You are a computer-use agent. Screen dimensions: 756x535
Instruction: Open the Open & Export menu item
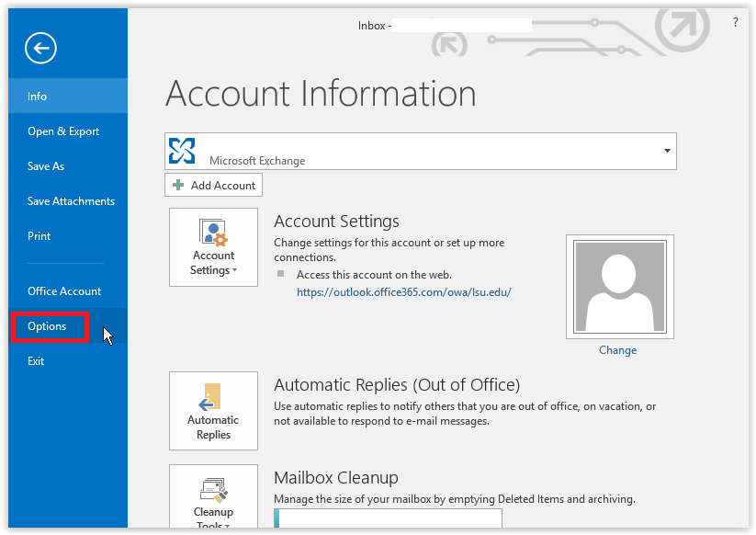[x=67, y=131]
